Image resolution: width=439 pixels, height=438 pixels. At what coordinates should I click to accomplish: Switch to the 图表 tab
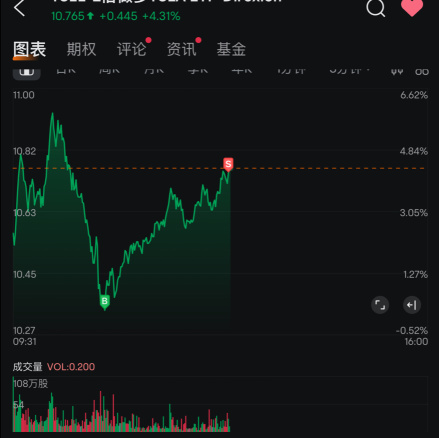click(x=30, y=49)
